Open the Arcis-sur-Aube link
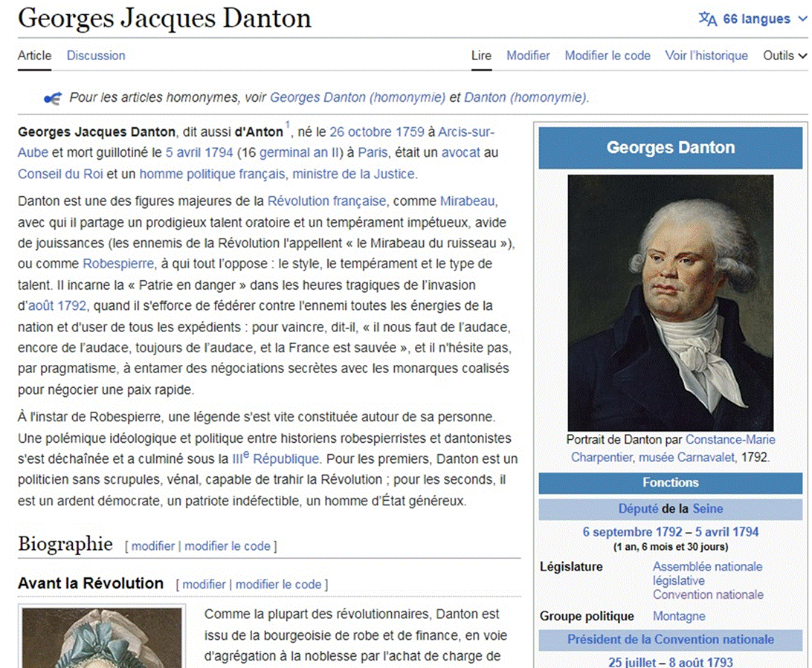This screenshot has width=812, height=668. tap(466, 132)
